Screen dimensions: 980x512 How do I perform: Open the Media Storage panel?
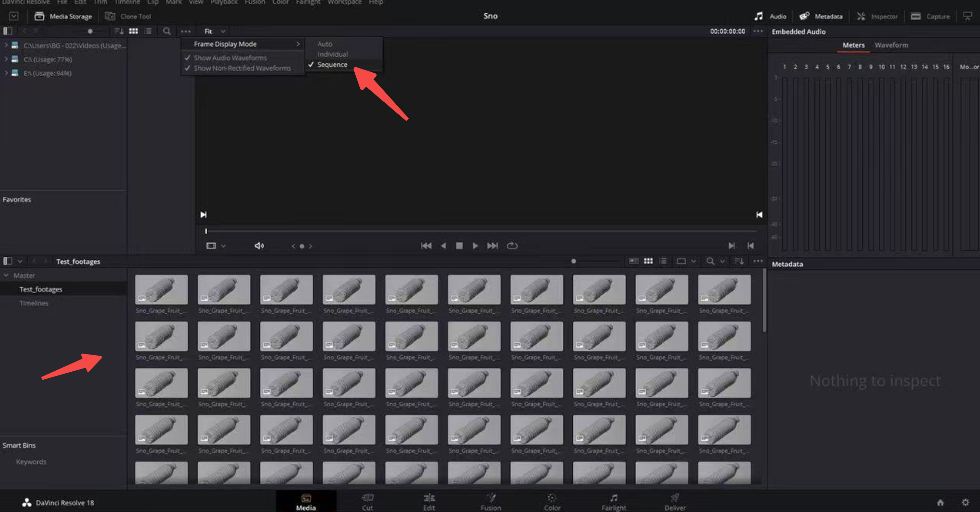tap(63, 16)
